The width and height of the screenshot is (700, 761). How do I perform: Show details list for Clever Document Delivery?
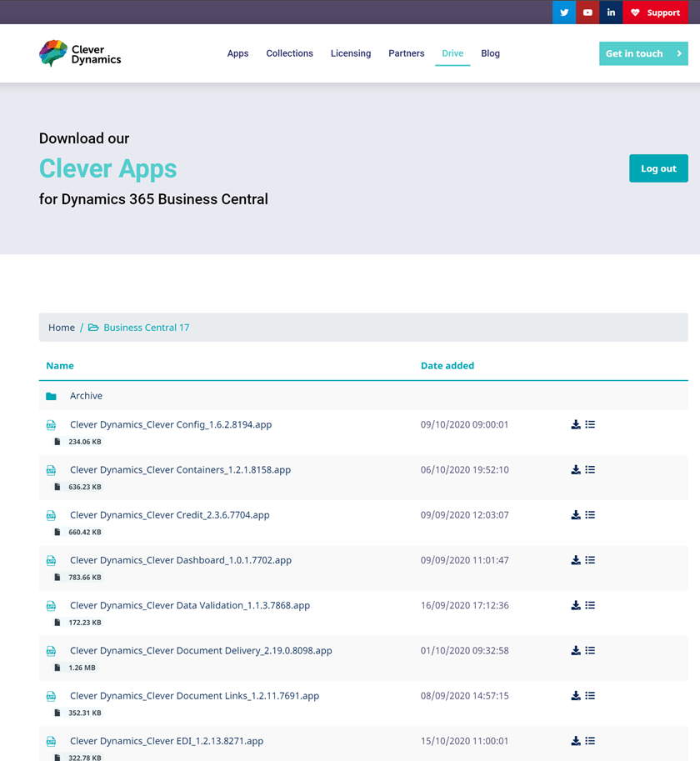[x=590, y=650]
